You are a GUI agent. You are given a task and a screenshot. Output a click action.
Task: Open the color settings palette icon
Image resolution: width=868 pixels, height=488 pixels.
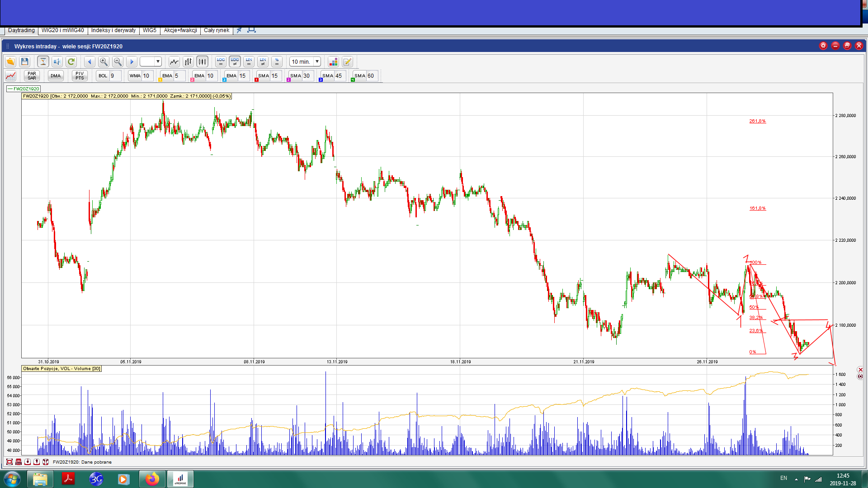[x=333, y=61]
